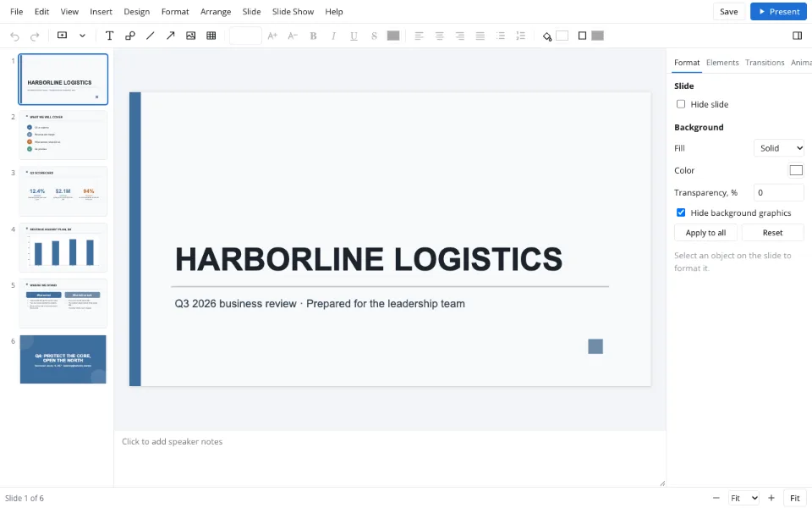
Task: Justify text alignment
Action: tap(480, 36)
